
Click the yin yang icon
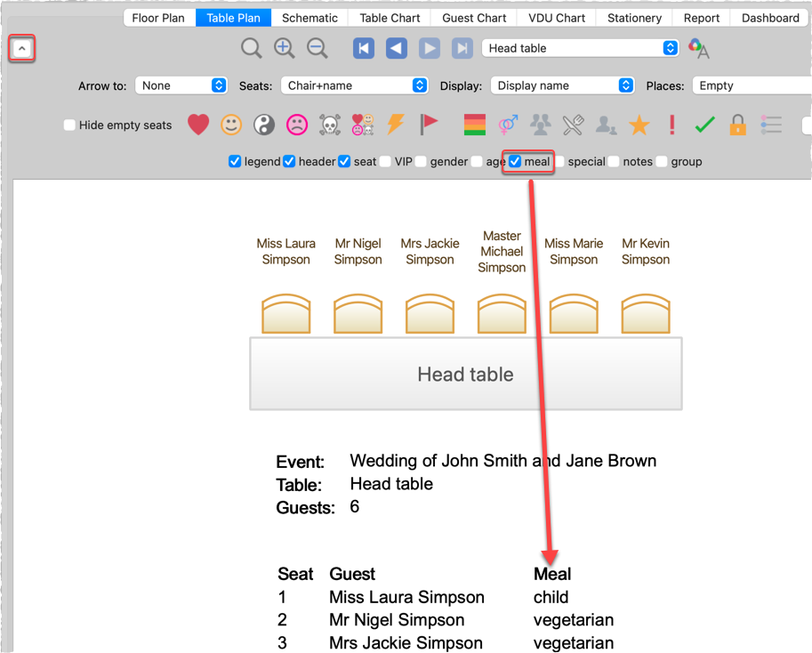click(264, 125)
